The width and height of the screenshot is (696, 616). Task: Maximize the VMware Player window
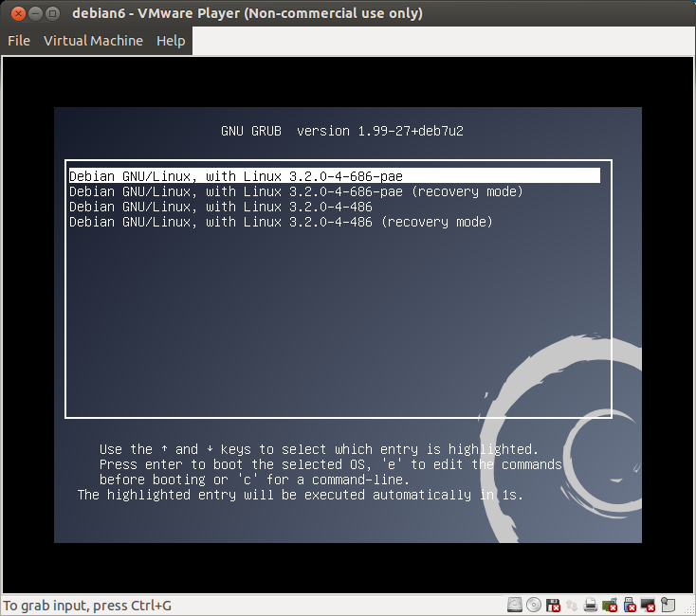pos(52,14)
